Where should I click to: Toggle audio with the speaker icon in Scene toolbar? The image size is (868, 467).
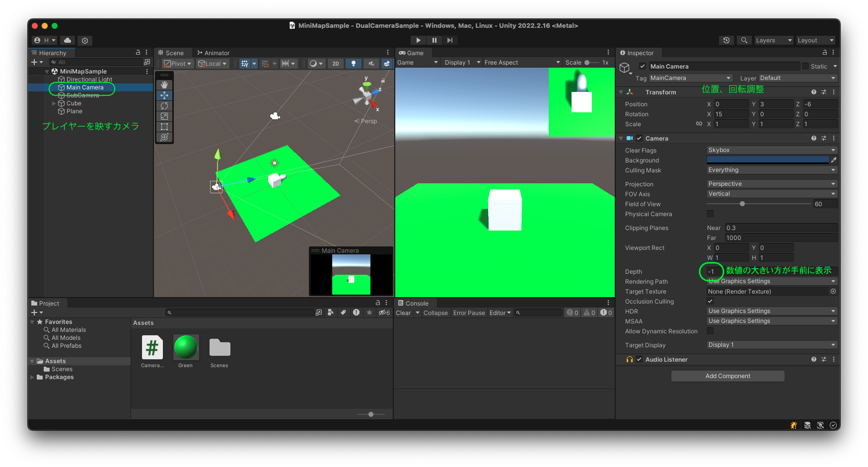click(370, 64)
